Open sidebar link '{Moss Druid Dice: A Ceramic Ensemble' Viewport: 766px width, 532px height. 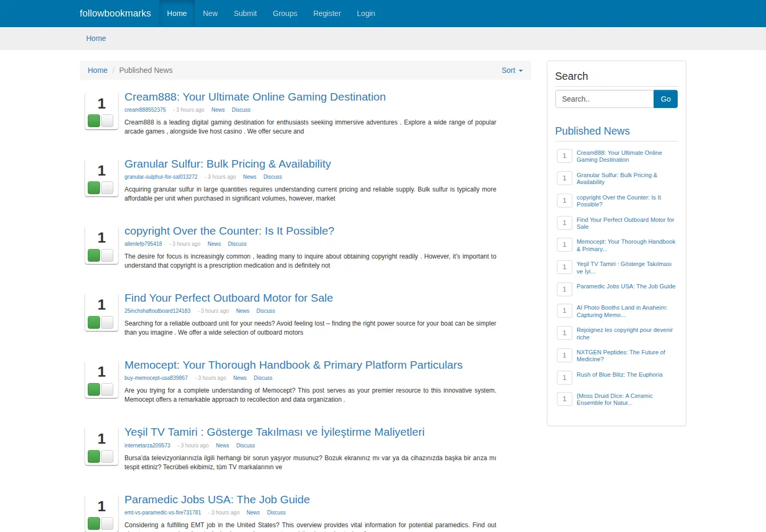pos(614,399)
